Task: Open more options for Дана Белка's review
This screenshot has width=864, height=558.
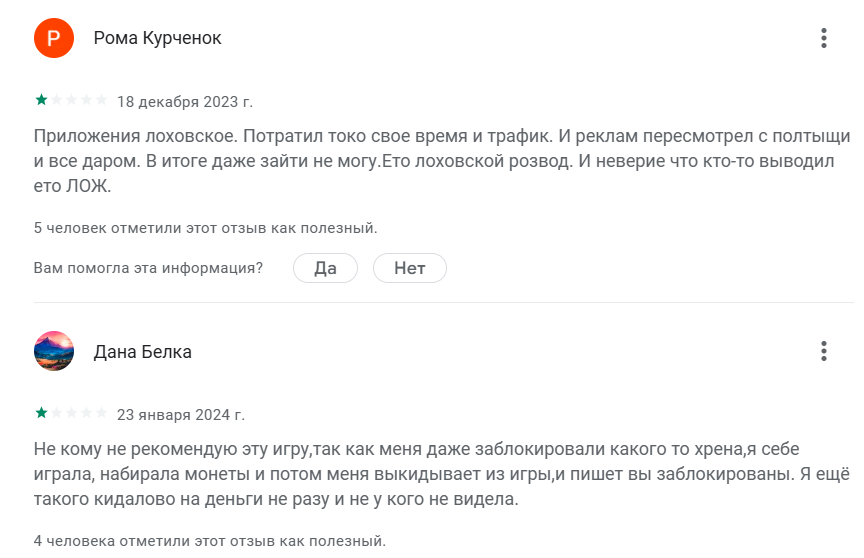Action: [x=824, y=351]
